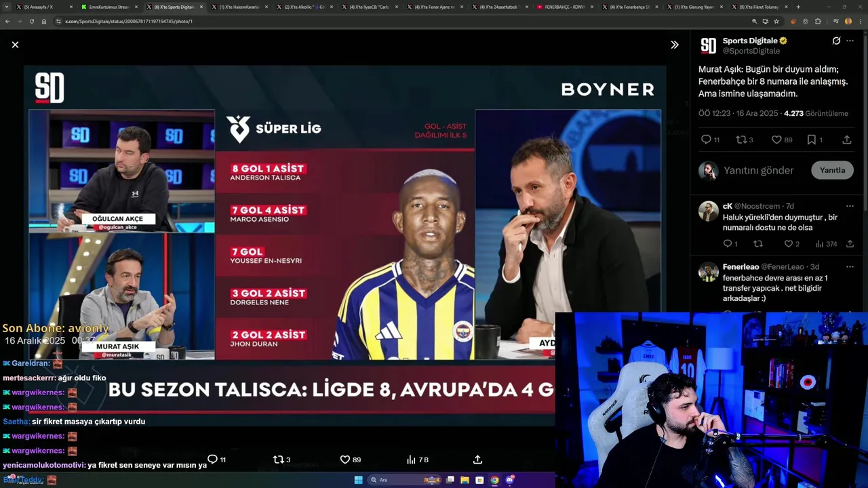The width and height of the screenshot is (868, 488).
Task: Open Windows Start button
Action: pos(358,480)
